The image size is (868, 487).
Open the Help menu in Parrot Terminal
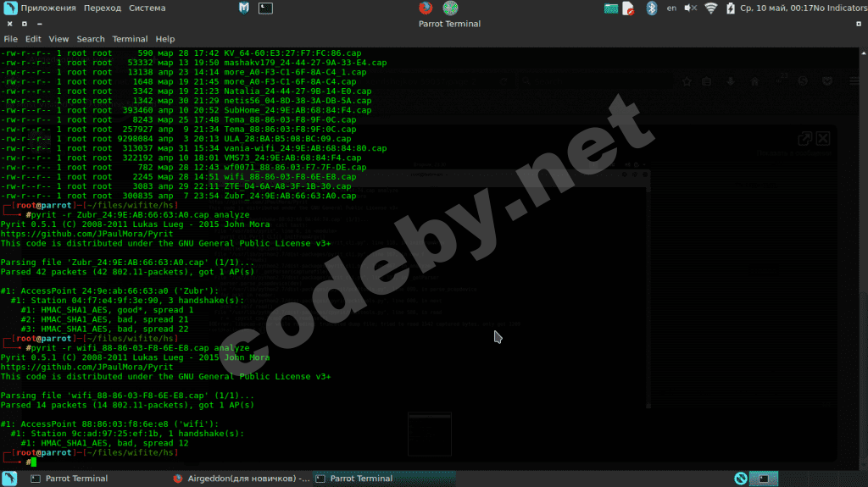165,39
